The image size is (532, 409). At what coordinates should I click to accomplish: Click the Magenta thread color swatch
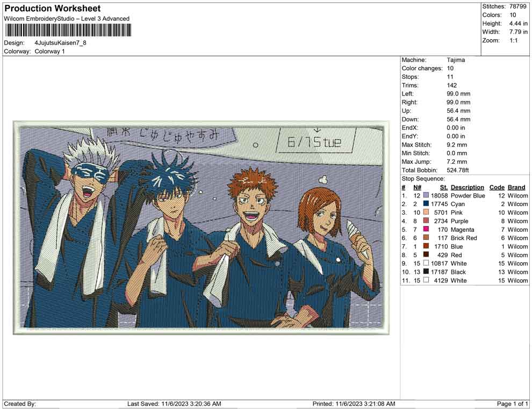point(426,229)
